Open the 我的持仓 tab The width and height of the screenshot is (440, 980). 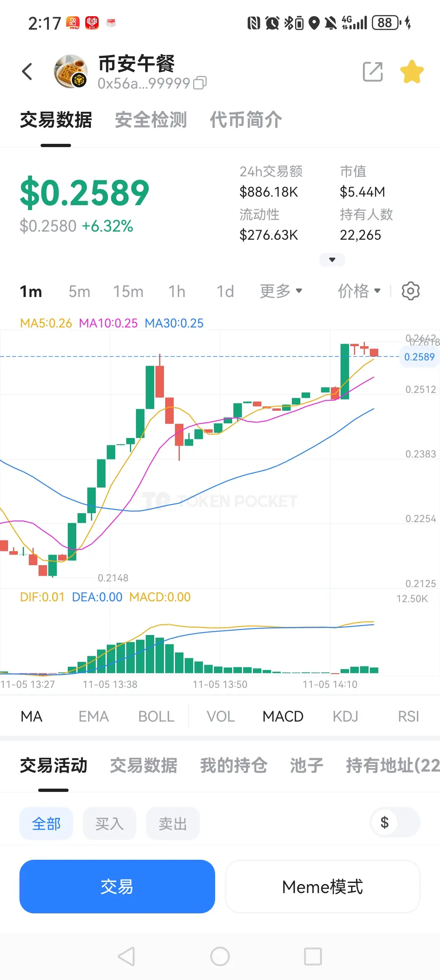(234, 765)
